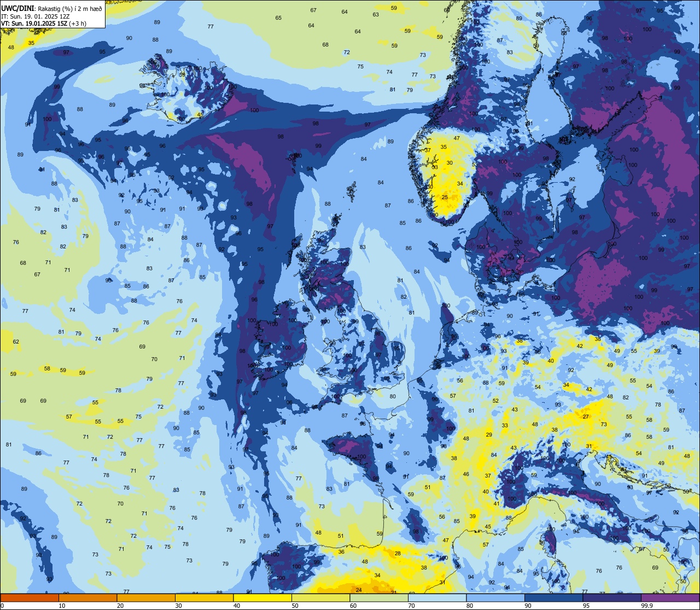Click the 20–30 amber legend swatch
700x610 pixels.
[x=146, y=597]
